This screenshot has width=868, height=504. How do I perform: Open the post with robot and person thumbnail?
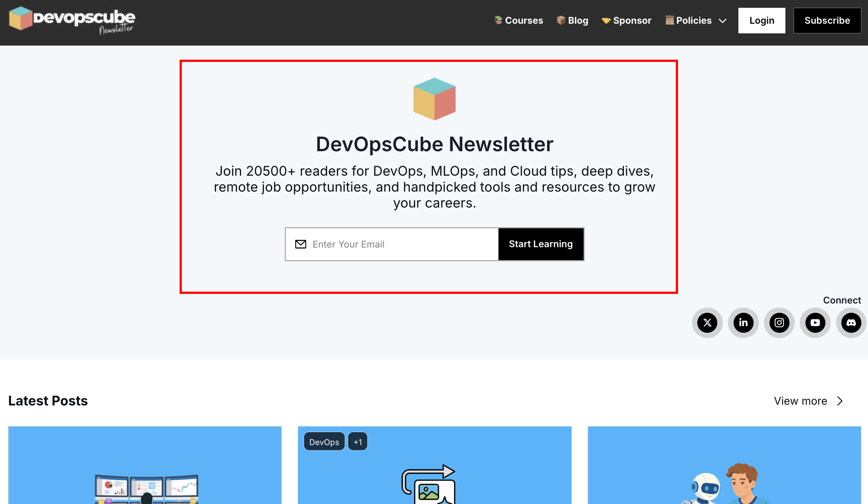click(724, 465)
